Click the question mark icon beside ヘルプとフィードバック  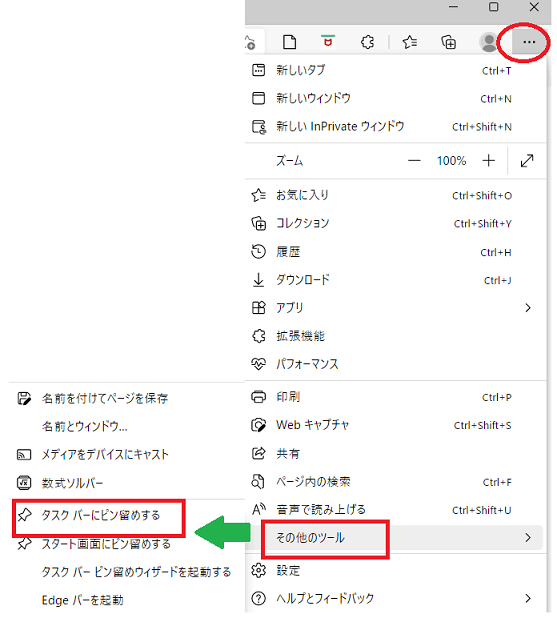[x=258, y=598]
